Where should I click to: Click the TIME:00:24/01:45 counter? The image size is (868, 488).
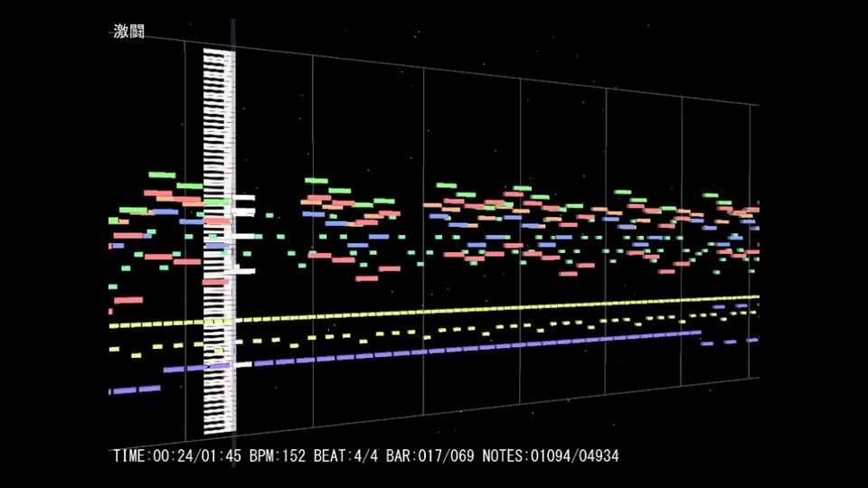(178, 455)
